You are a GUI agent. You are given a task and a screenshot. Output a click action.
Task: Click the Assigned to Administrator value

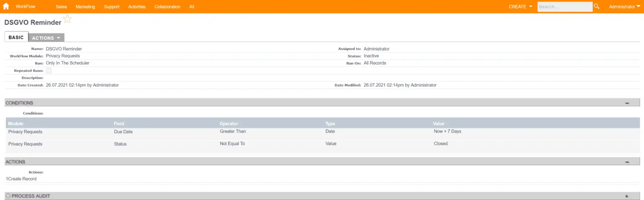pos(377,49)
